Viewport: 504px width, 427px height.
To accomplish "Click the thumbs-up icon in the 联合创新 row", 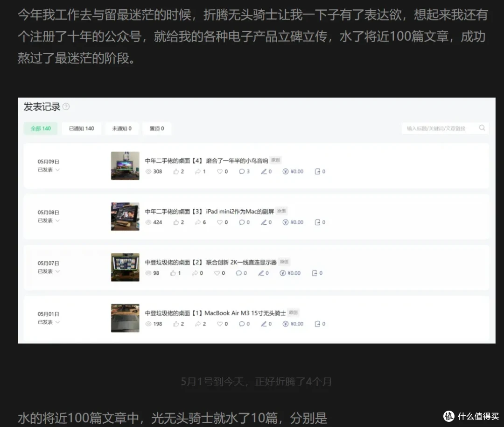I will pos(173,273).
